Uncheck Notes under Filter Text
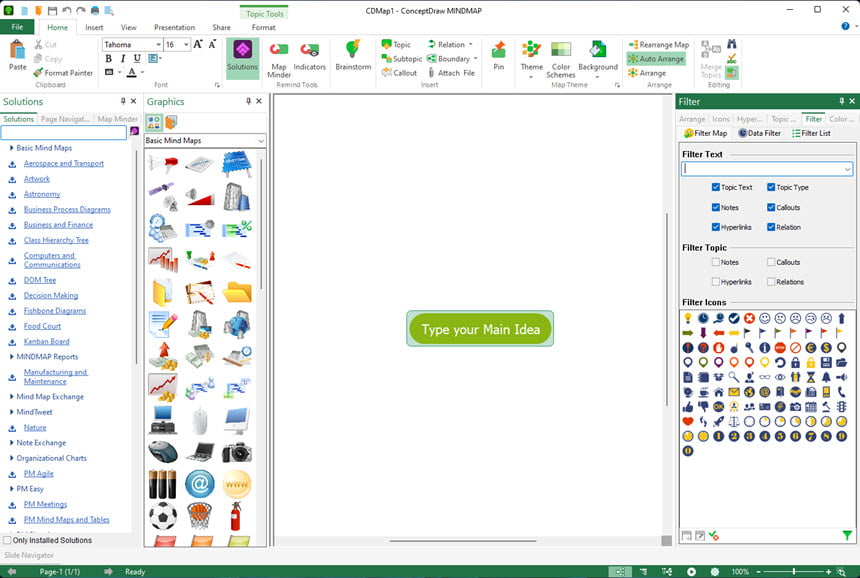860x578 pixels. point(715,207)
